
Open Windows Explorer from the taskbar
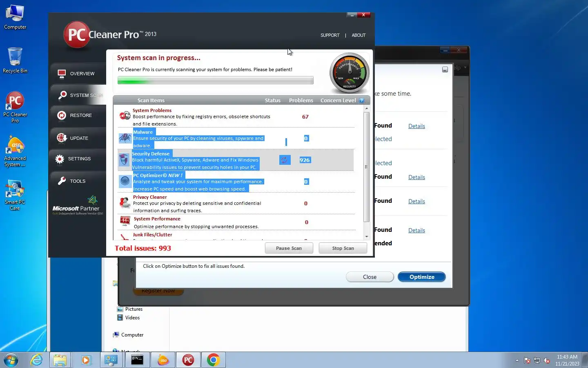60,360
